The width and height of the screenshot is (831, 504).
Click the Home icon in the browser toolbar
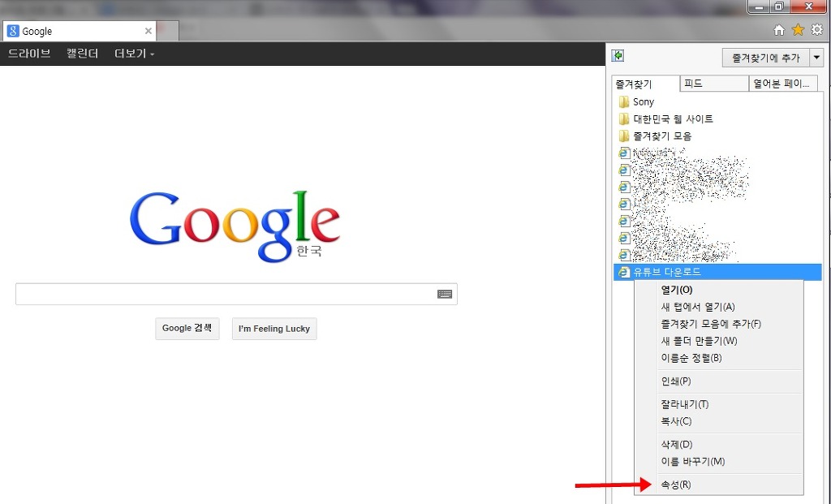point(778,30)
